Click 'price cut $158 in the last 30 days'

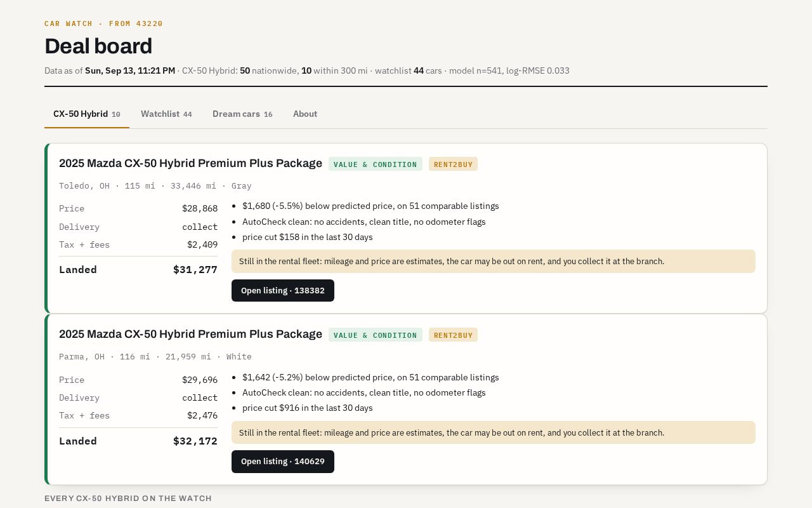[x=308, y=237]
